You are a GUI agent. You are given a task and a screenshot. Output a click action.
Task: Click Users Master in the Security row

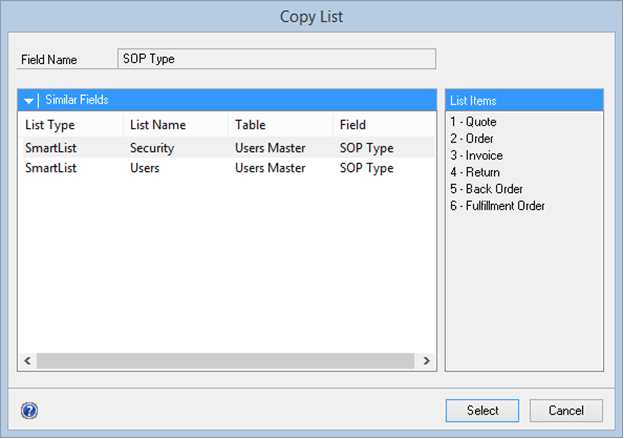[270, 148]
